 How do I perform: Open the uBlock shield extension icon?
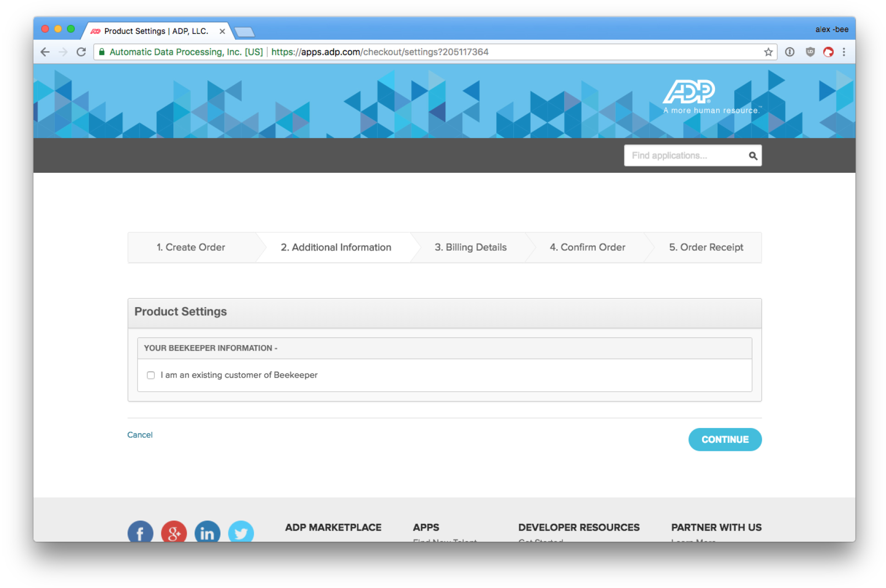point(810,52)
